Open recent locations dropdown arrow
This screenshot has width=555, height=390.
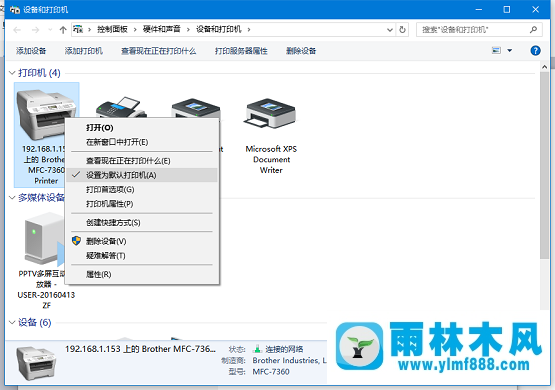tap(50, 30)
